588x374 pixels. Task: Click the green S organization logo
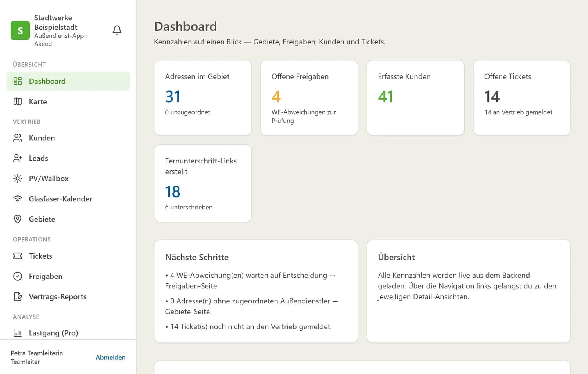(20, 30)
